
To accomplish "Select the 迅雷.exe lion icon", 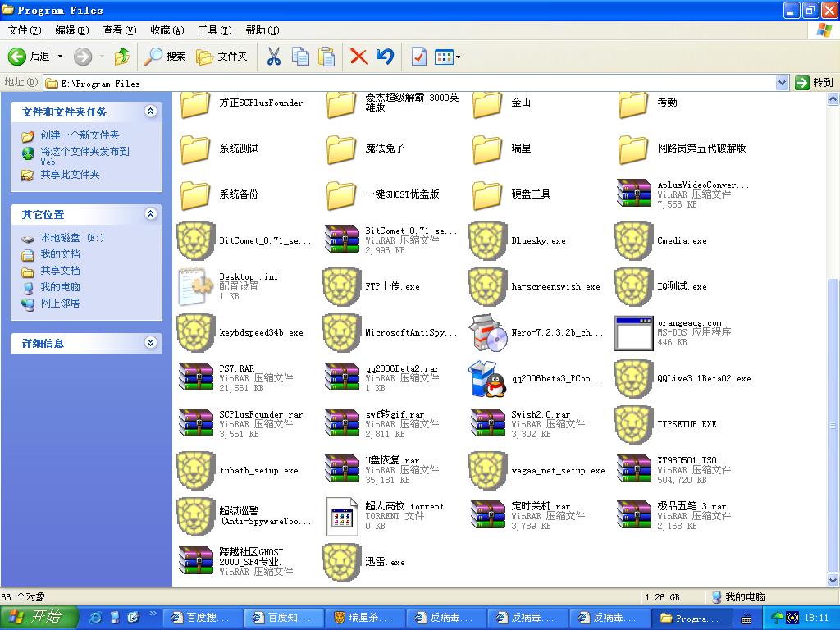I will [341, 563].
